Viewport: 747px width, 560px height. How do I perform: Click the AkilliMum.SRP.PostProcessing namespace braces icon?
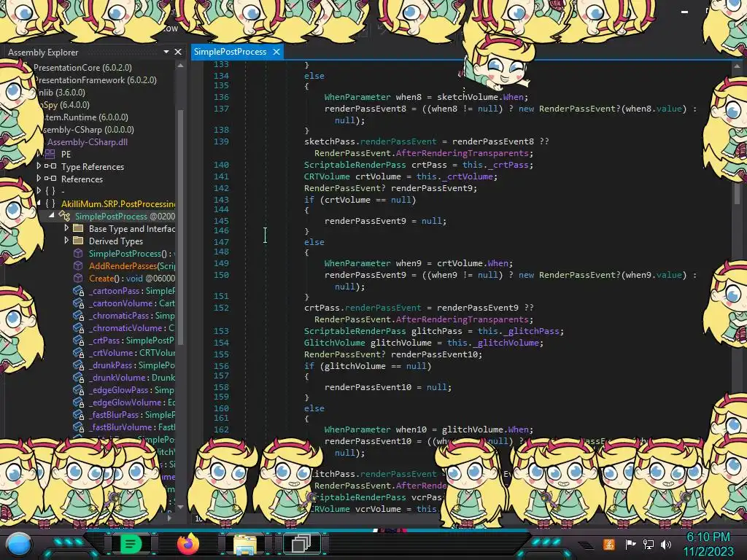[50, 203]
